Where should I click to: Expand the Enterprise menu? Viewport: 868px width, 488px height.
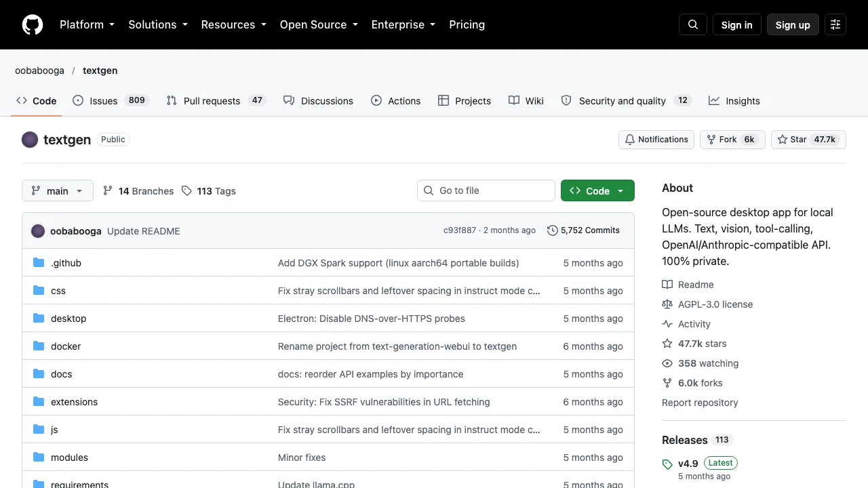tap(404, 24)
